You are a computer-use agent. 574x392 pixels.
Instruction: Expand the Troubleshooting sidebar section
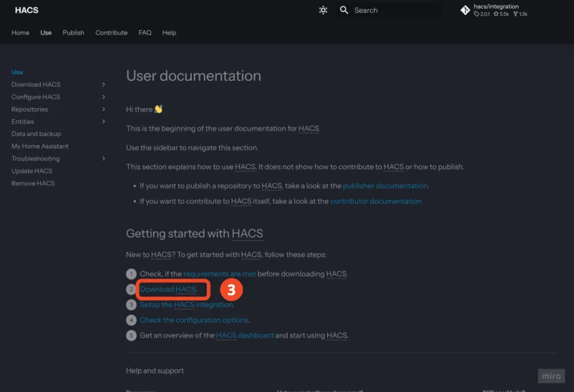(104, 159)
